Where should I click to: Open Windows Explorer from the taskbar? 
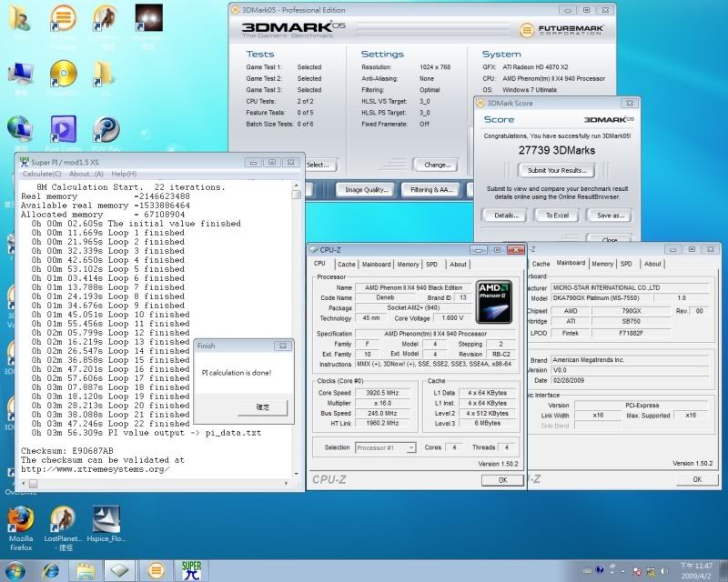pyautogui.click(x=86, y=571)
